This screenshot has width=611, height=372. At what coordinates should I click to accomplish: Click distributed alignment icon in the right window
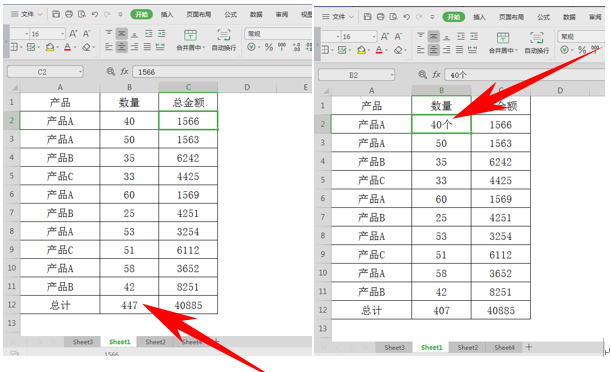click(x=472, y=50)
